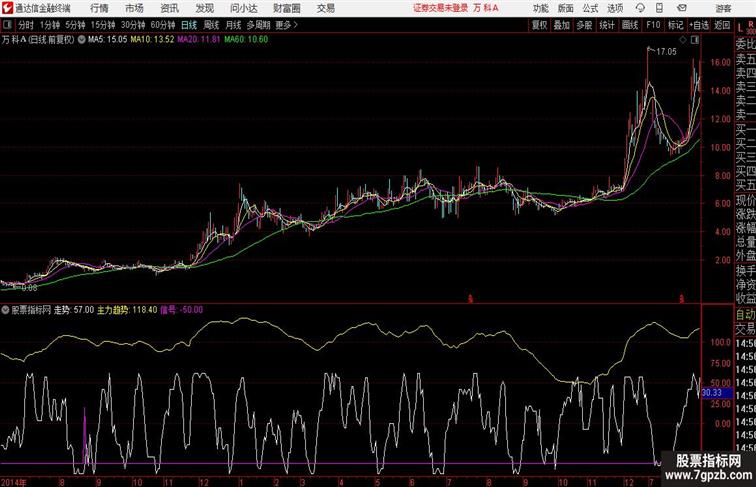Switch to 30分钟 period
Viewport: 756px width, 487px height.
click(133, 25)
